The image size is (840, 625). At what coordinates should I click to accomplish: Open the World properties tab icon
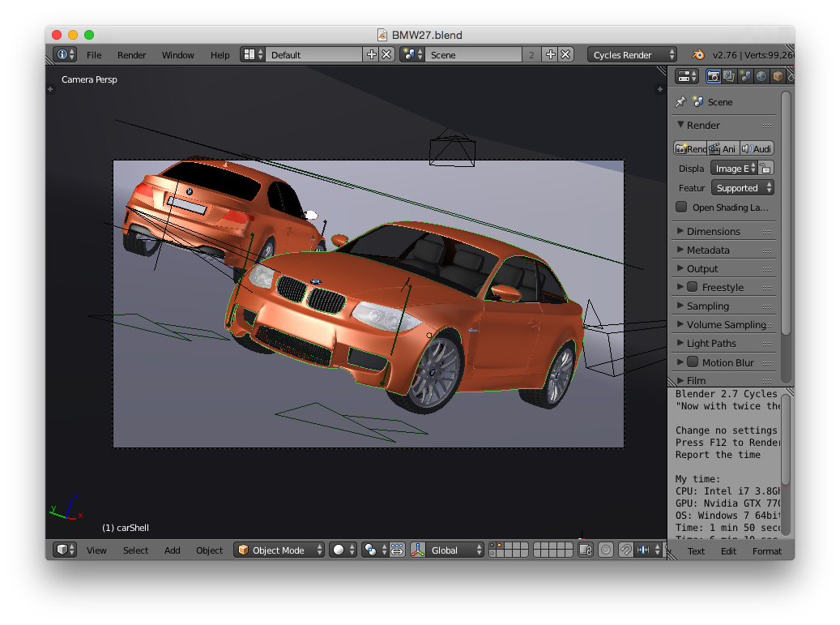tap(761, 76)
